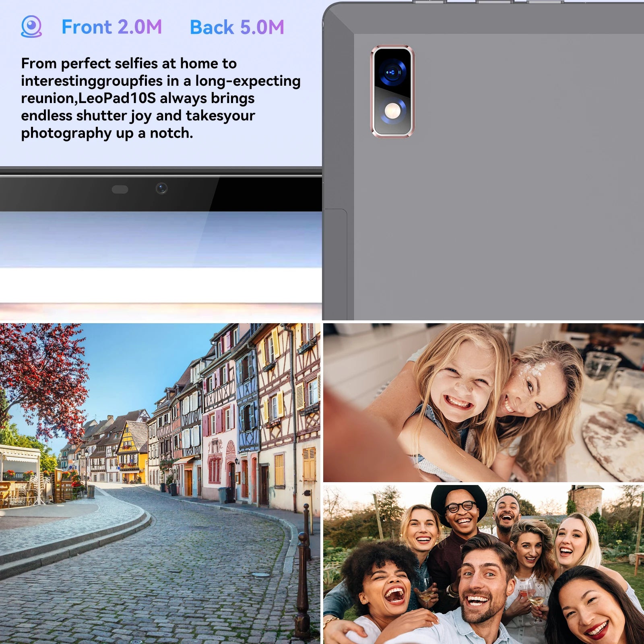Click the LeoPad10S description paragraph
This screenshot has width=644, height=644.
(x=160, y=98)
